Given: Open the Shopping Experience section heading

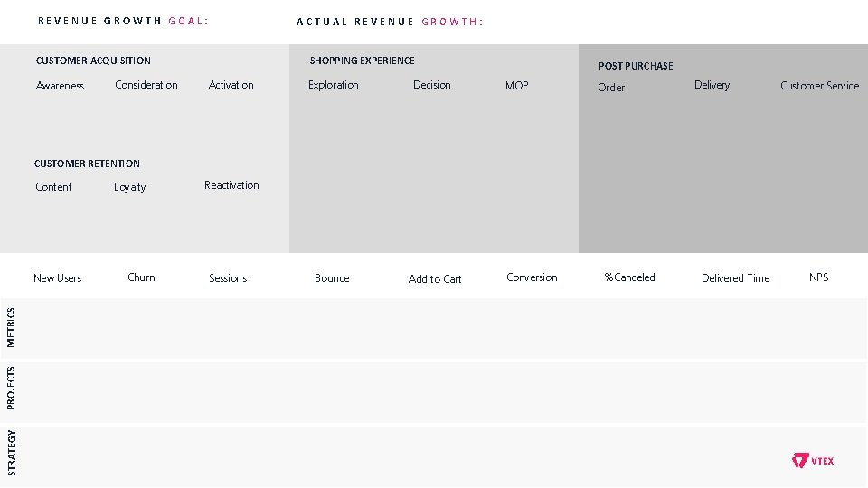Looking at the screenshot, I should [362, 61].
